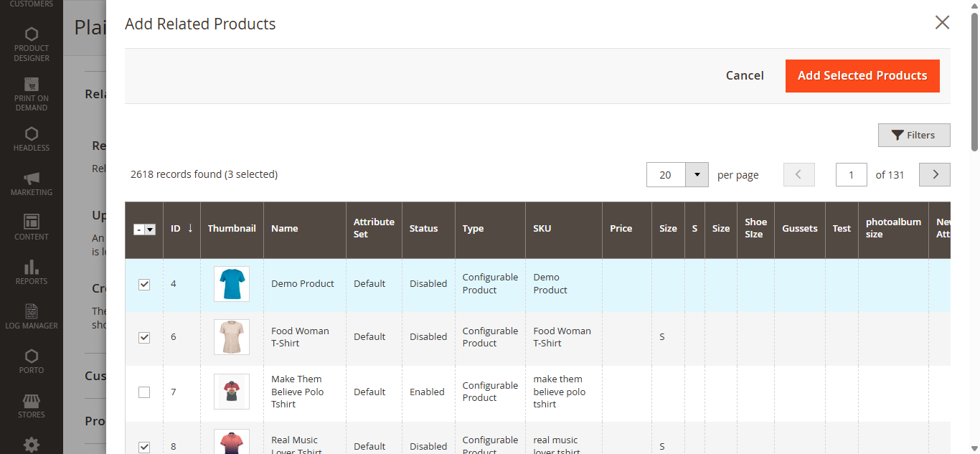This screenshot has width=980, height=454.
Task: Open the Log Manager icon
Action: pos(32,312)
